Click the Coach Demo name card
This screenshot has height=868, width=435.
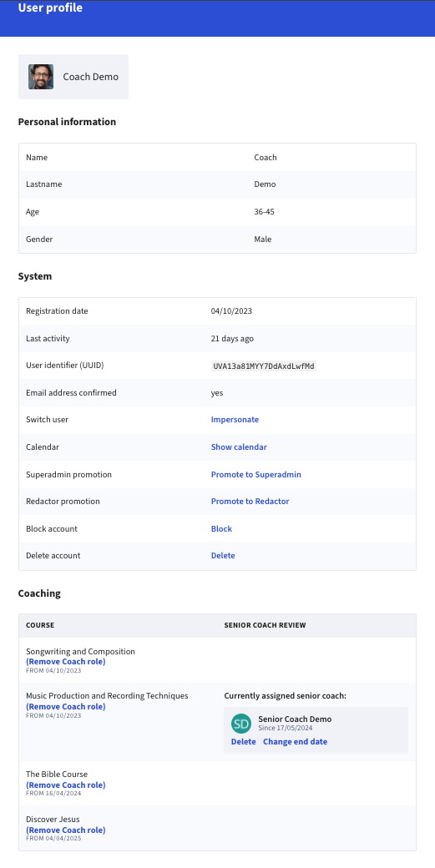point(73,77)
